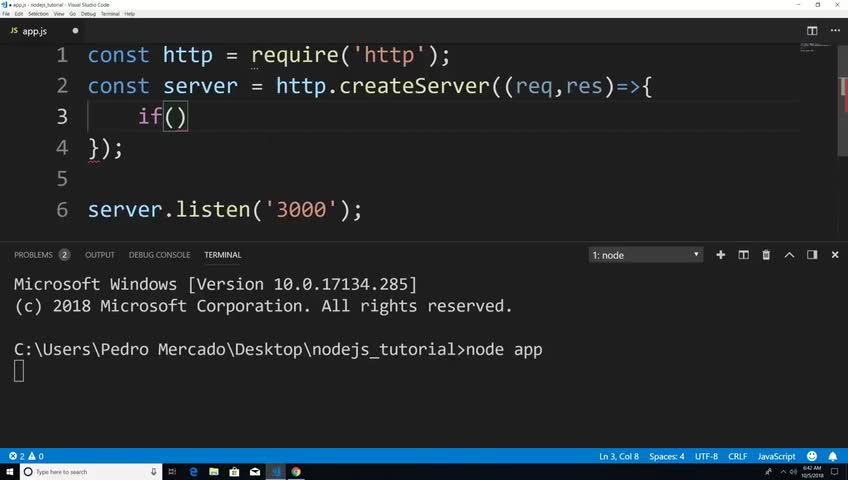Open the Debug menu

click(x=88, y=14)
